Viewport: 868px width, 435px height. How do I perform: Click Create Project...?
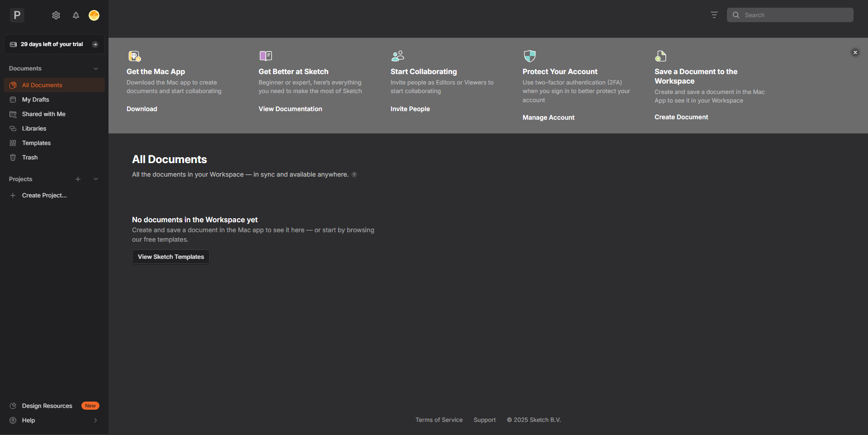[54, 195]
